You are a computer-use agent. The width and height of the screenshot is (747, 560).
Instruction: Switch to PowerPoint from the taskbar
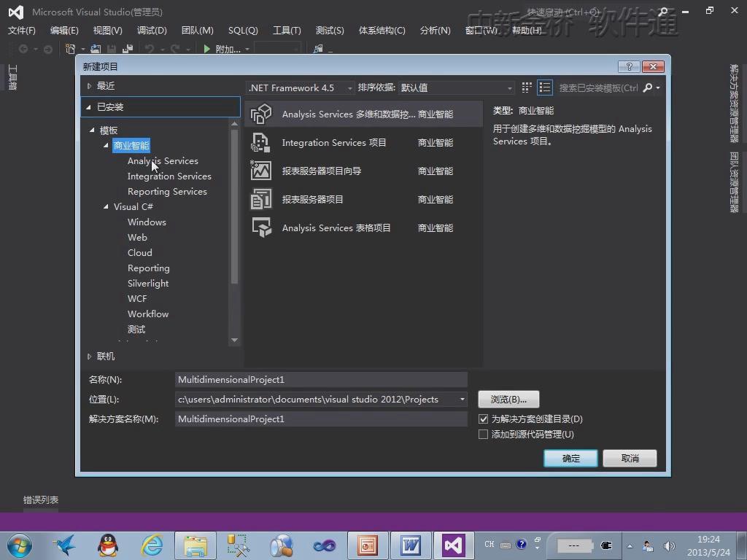click(368, 545)
